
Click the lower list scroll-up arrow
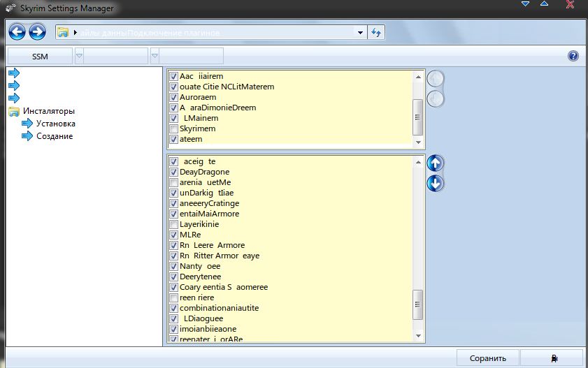click(x=418, y=162)
